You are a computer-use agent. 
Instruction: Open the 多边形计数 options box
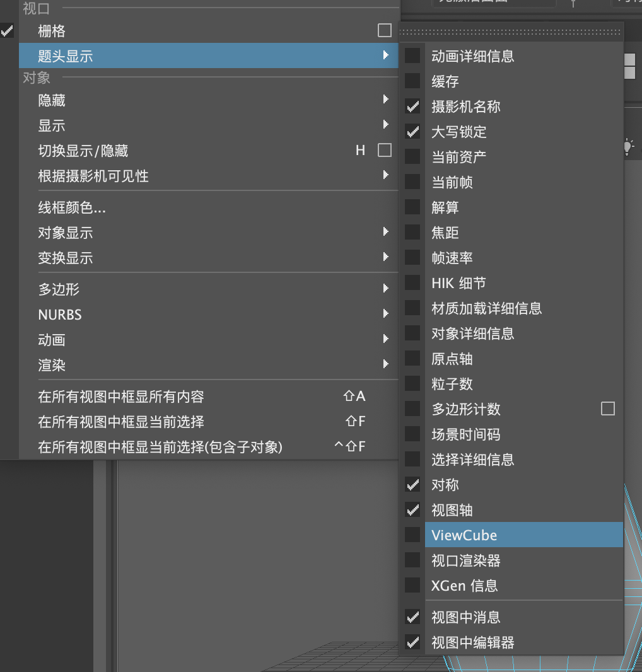click(x=608, y=409)
